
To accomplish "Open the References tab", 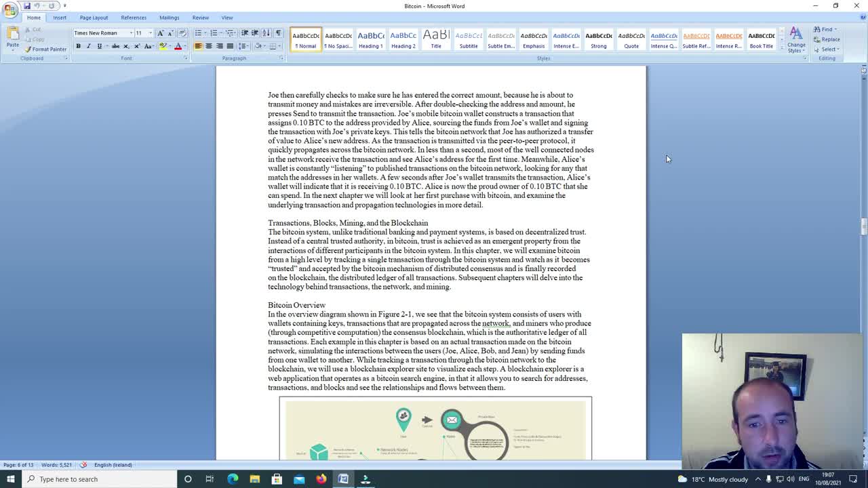I will [x=134, y=18].
